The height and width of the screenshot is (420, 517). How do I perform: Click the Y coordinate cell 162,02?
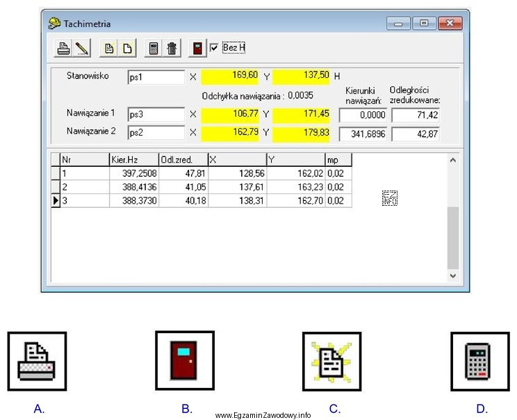click(296, 173)
